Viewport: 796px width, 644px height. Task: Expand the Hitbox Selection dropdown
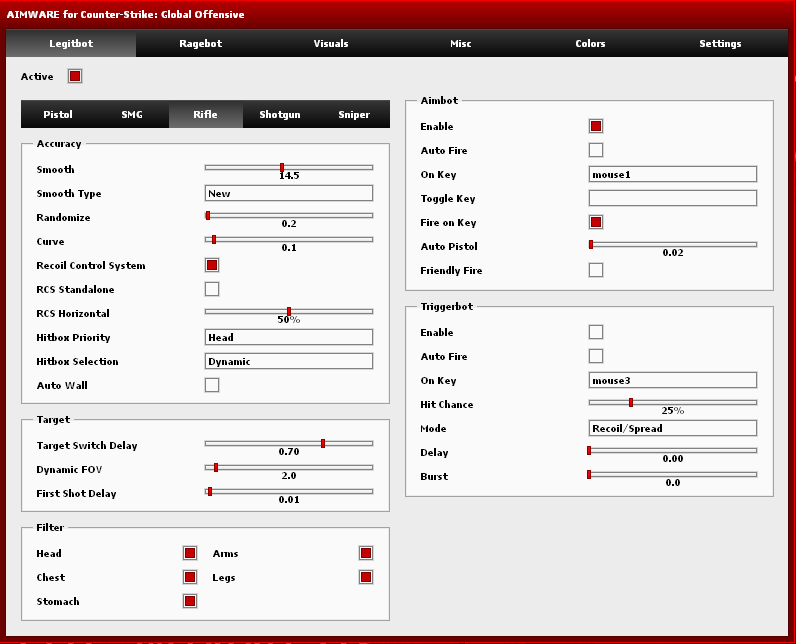pyautogui.click(x=288, y=362)
